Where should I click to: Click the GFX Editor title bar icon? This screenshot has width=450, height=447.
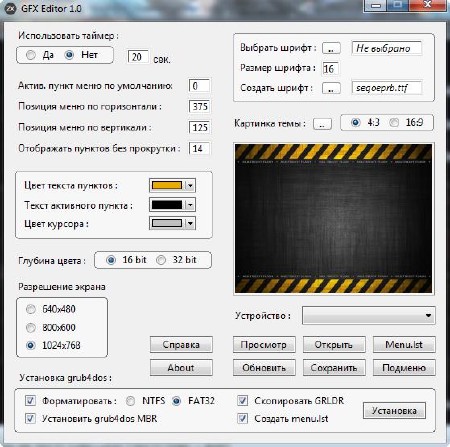(x=11, y=8)
